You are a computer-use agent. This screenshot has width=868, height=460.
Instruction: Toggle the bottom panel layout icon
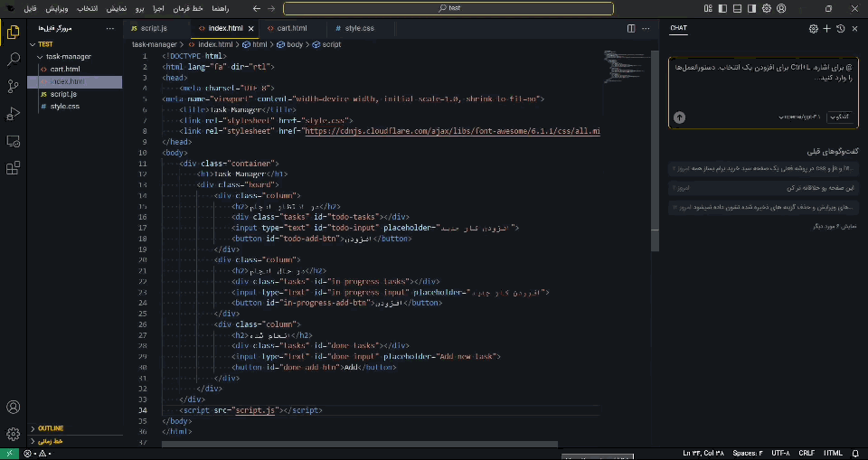point(738,8)
